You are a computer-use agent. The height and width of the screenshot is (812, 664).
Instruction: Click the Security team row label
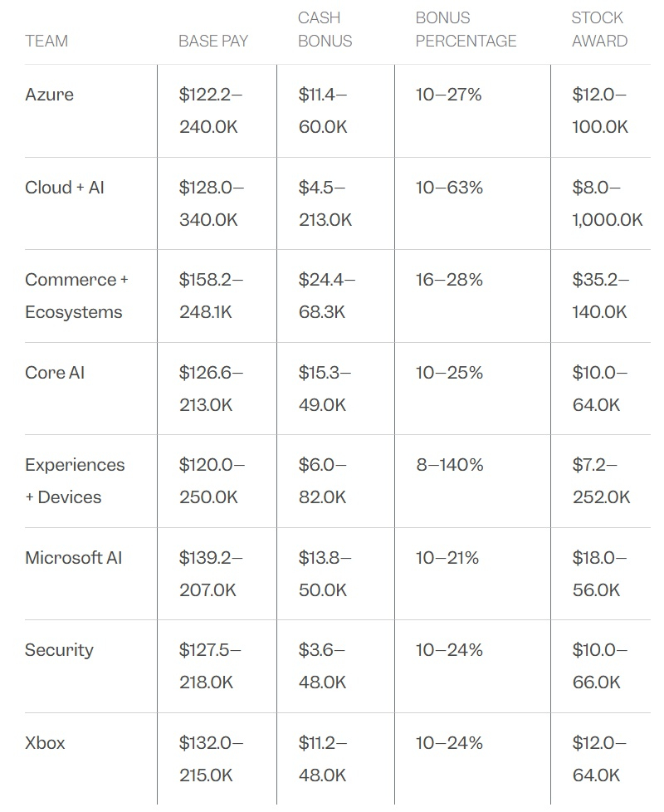pyautogui.click(x=59, y=650)
